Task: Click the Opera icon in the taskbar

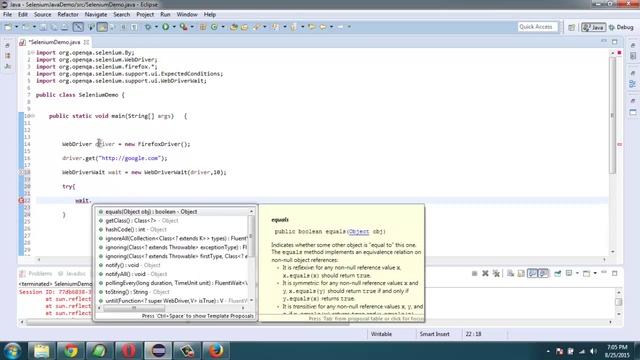Action: pos(129,351)
